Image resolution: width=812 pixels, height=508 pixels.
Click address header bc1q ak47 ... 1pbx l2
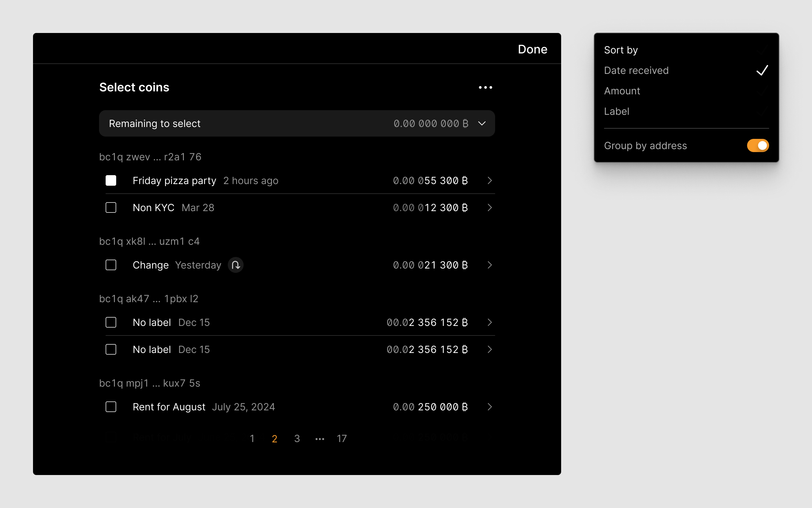(x=149, y=299)
